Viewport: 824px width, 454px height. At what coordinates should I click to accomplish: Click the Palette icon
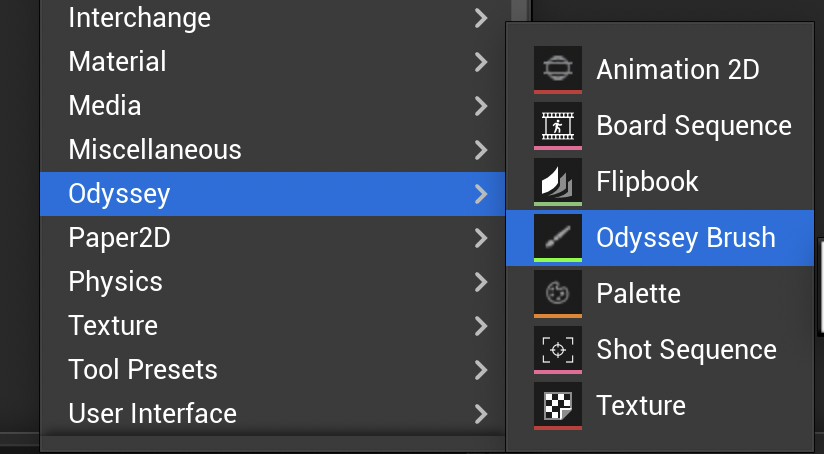pos(558,293)
